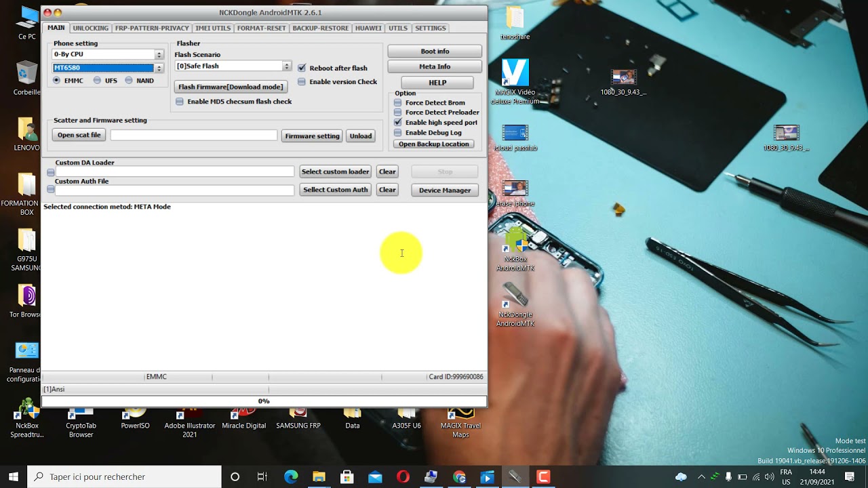
Task: Tick the Force Detect Brom option
Action: [398, 103]
